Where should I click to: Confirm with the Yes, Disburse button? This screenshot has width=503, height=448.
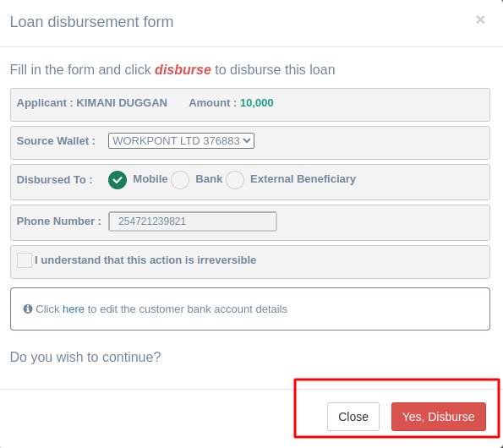(x=439, y=417)
